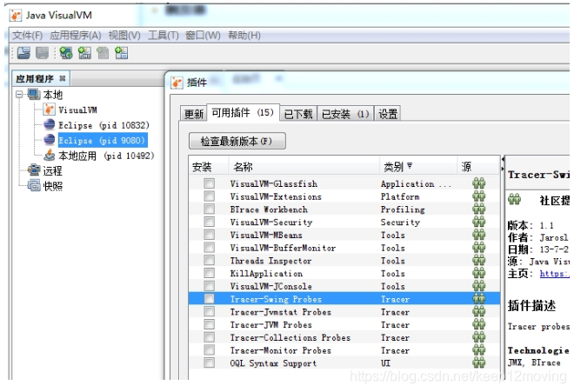Check the VisualVM-Glassfish install checkbox
The height and width of the screenshot is (392, 574).
coord(210,183)
